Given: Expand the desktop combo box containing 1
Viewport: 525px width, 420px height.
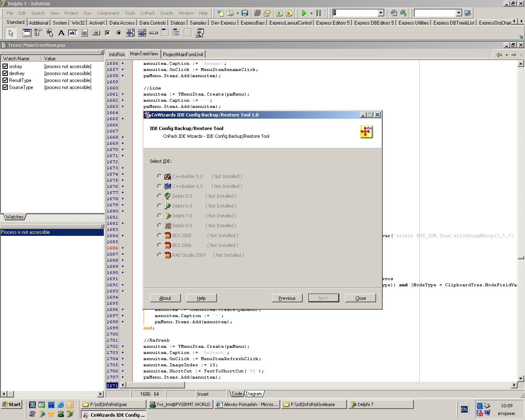Looking at the screenshot, I should [381, 13].
